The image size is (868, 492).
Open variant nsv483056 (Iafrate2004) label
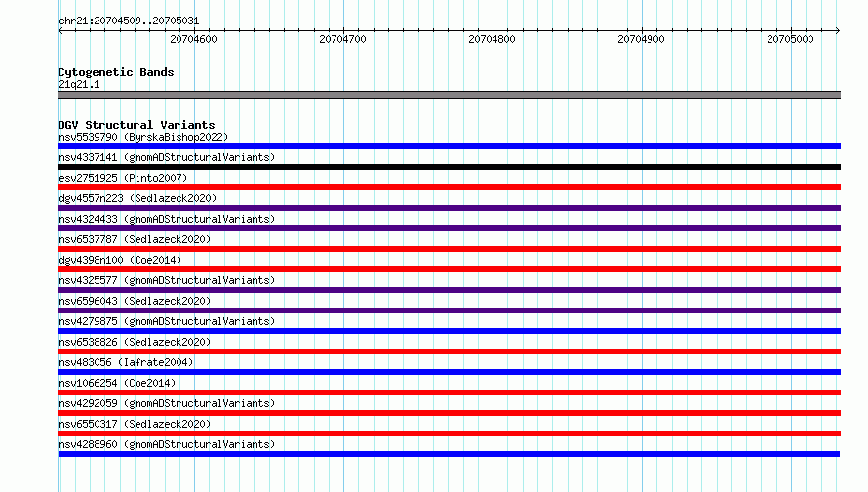(126, 362)
